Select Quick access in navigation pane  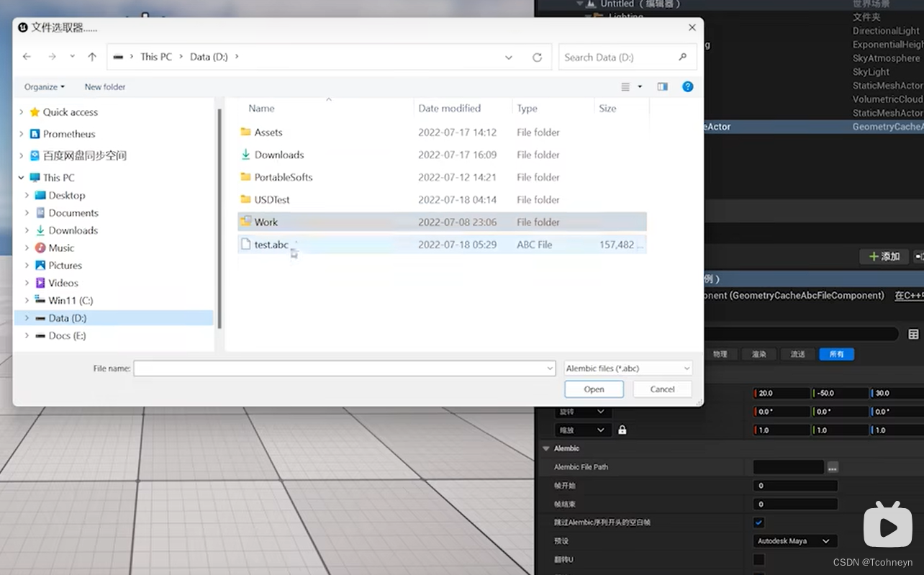tap(71, 112)
